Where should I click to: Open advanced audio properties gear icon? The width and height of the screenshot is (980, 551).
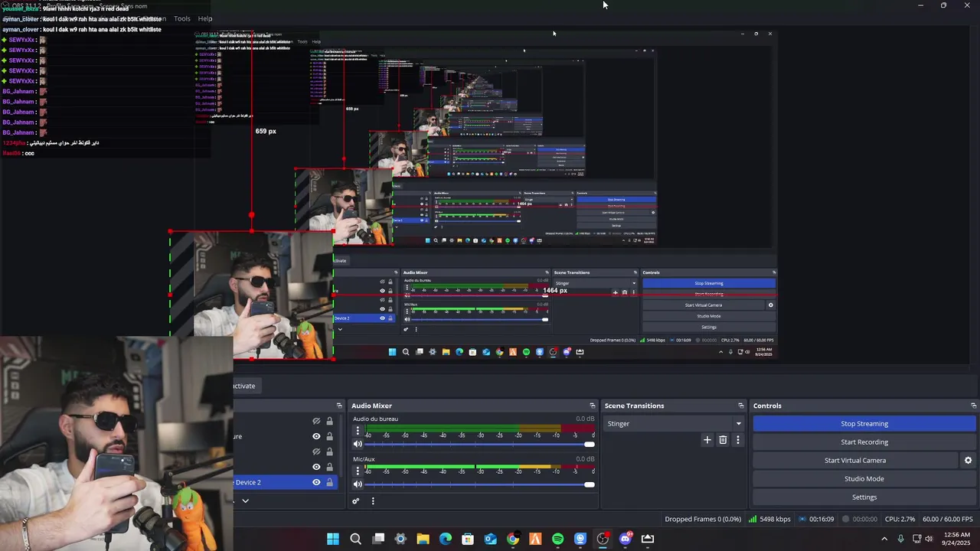tap(356, 501)
